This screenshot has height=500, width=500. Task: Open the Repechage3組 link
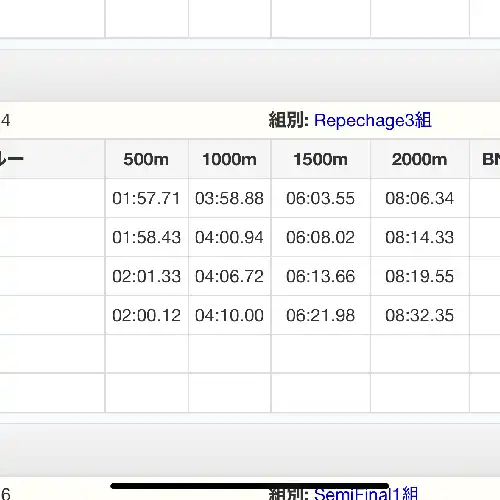tap(373, 121)
